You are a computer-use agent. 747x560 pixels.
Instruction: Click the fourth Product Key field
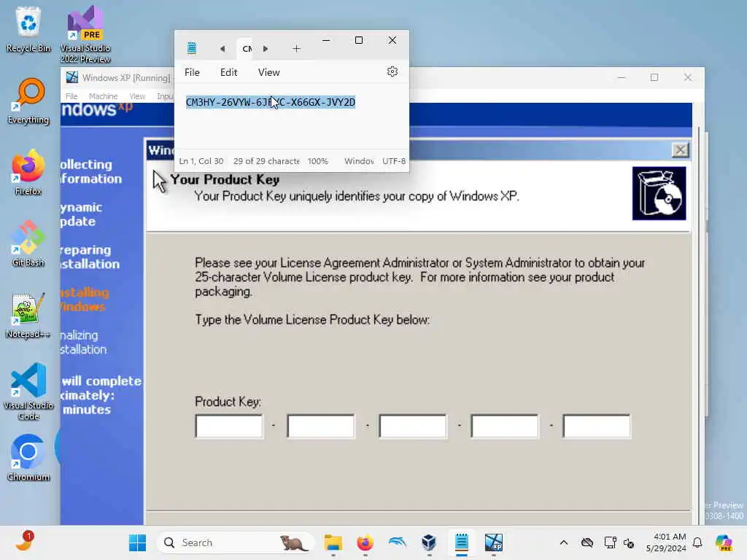[x=505, y=426]
